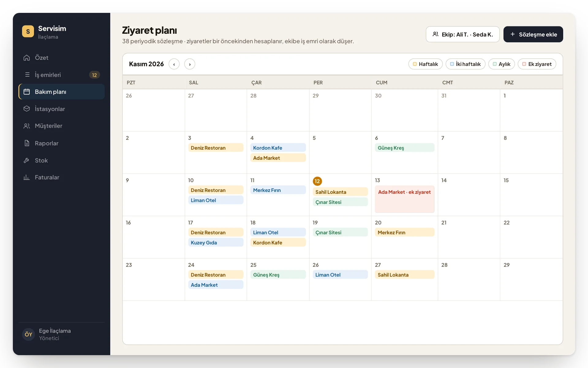
Task: Click the 12 badge on İş emirleri
Action: pyautogui.click(x=94, y=75)
